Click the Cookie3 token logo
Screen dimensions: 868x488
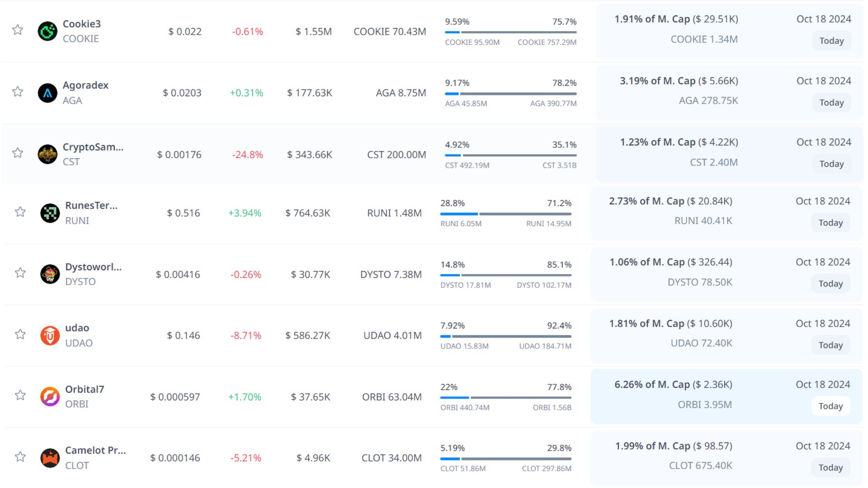47,31
